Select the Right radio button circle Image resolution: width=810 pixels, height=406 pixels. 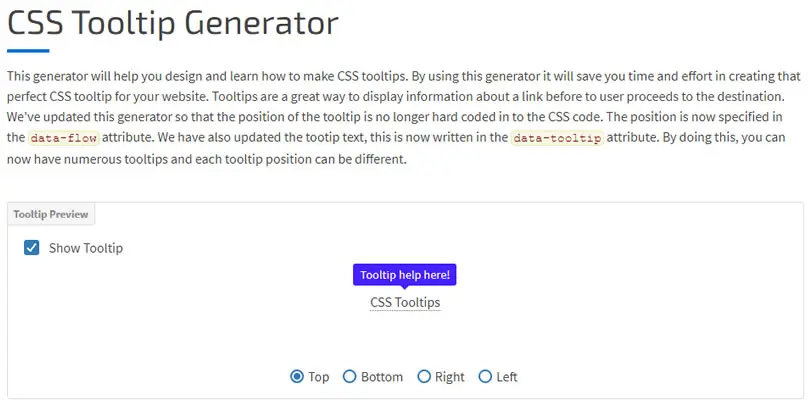coord(424,377)
